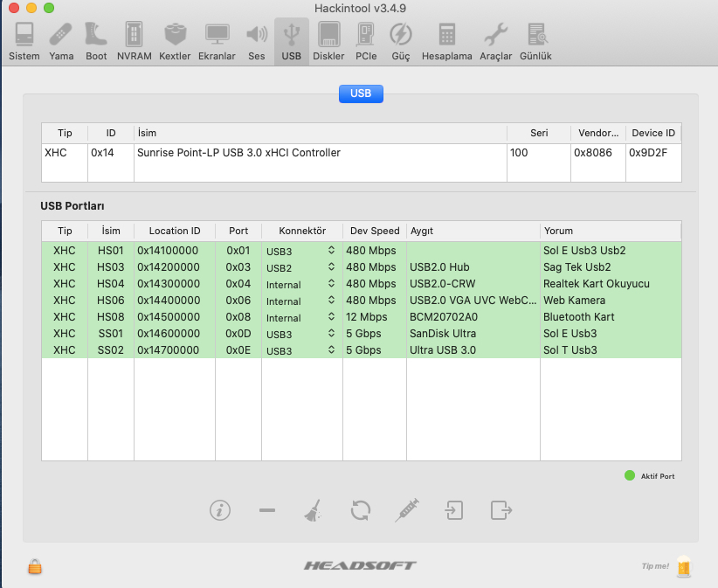Click the broom clear-all ports icon
718x588 pixels.
tap(314, 510)
